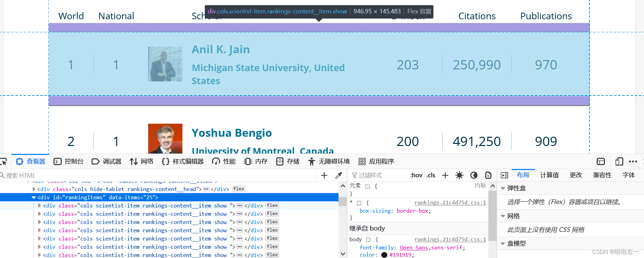Collapse the 网格 grid section

click(503, 216)
